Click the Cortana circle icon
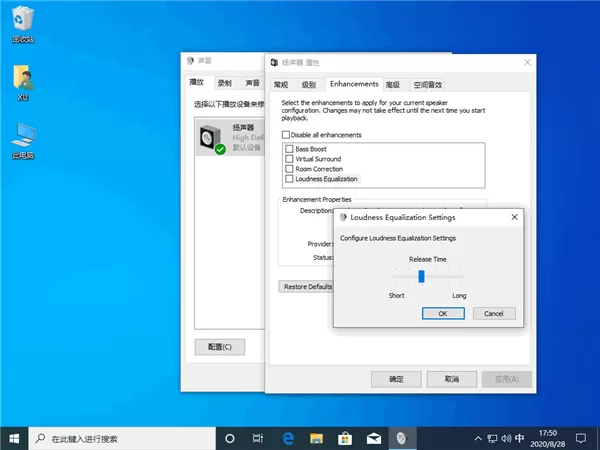 pos(230,439)
